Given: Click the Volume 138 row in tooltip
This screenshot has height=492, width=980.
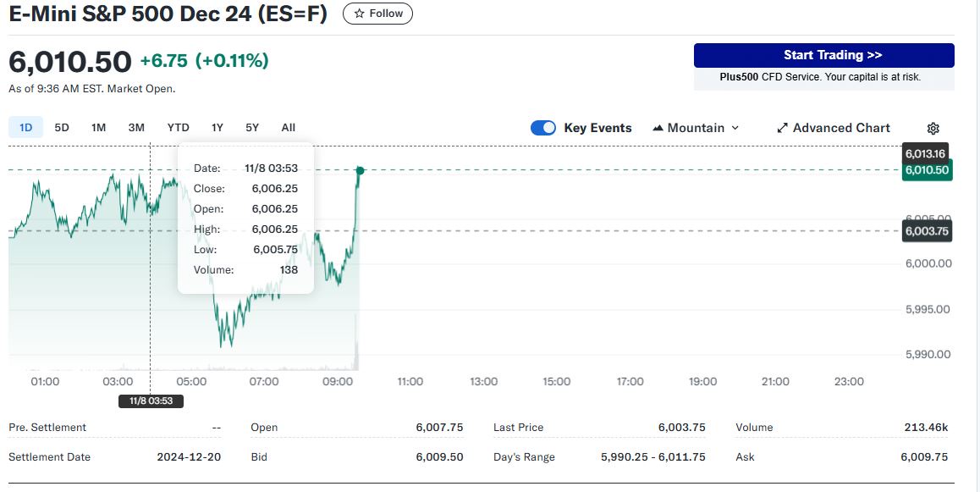Looking at the screenshot, I should point(245,270).
